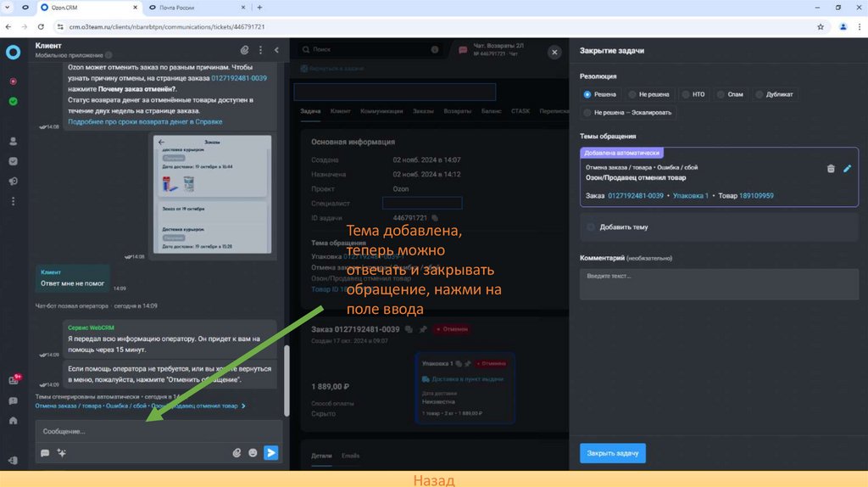Open the emoji picker icon

pyautogui.click(x=253, y=453)
